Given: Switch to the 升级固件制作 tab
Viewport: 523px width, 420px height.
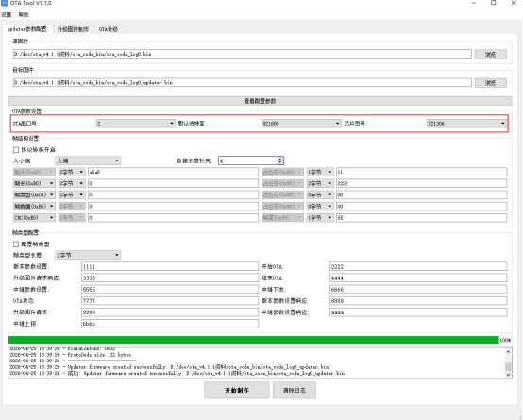Looking at the screenshot, I should (x=73, y=29).
